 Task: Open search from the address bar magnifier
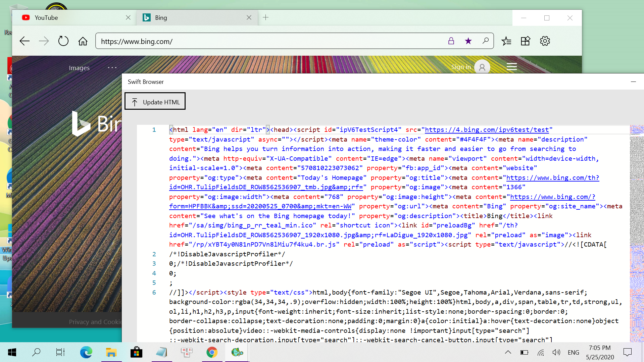[x=485, y=41]
